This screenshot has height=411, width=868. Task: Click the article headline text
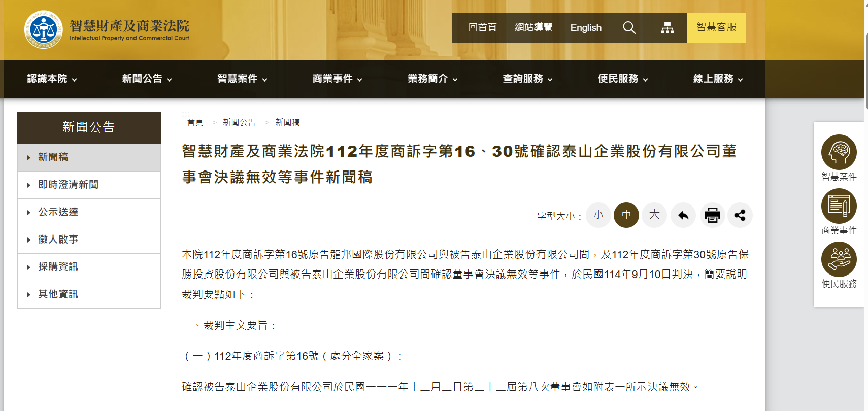459,164
